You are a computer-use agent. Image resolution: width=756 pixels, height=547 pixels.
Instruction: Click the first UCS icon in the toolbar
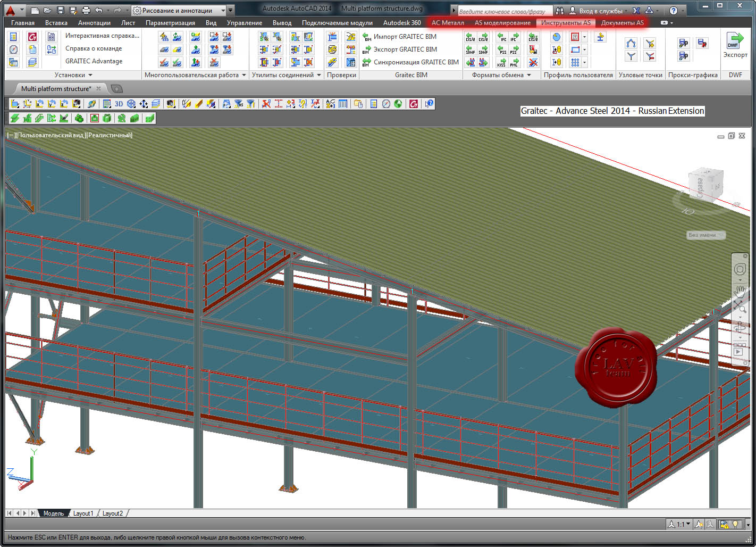(x=14, y=104)
